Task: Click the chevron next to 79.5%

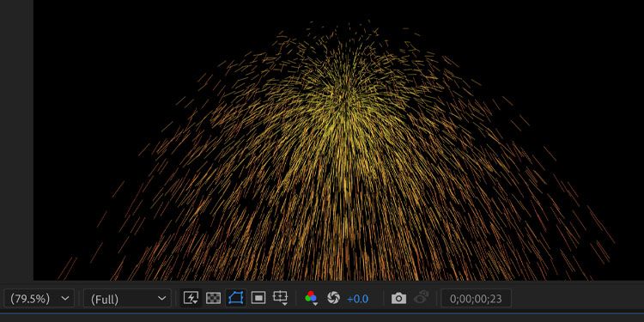Action: 65,298
